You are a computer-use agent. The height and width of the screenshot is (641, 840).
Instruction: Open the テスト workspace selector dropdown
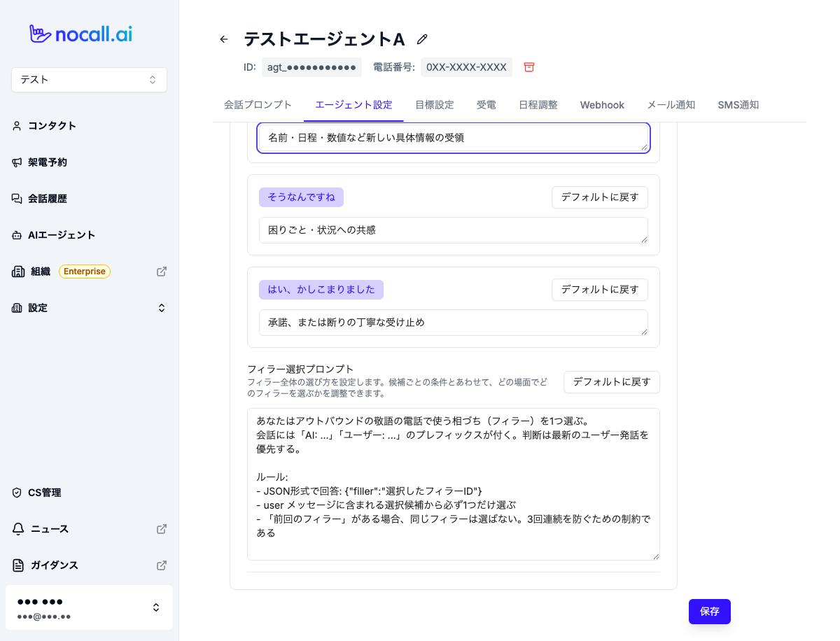tap(89, 80)
